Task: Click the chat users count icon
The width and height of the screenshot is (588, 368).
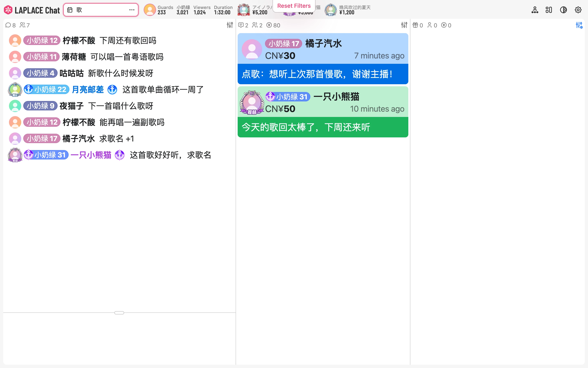Action: (22, 25)
